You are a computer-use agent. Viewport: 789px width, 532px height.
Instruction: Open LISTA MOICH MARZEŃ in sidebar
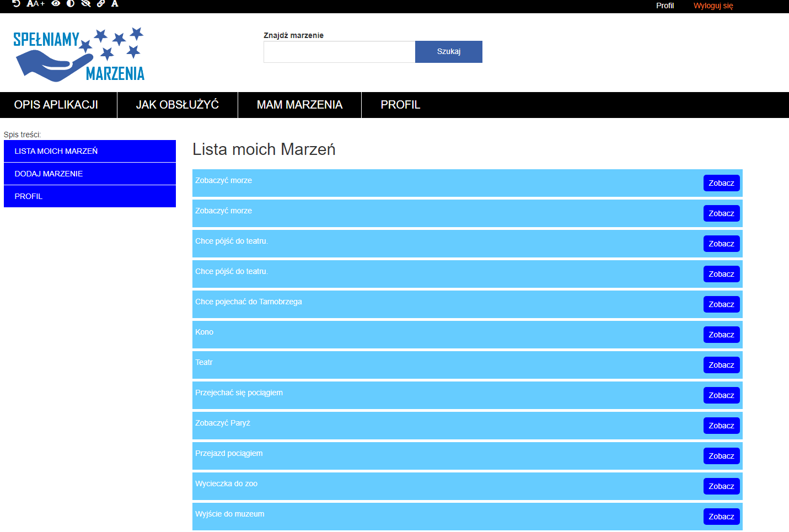[90, 151]
